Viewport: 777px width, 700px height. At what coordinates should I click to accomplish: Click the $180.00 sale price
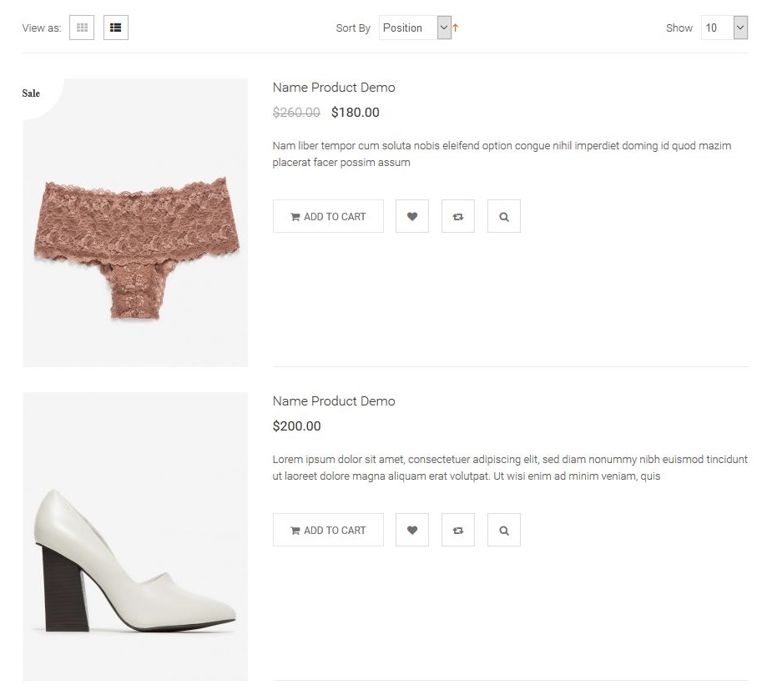coord(355,113)
